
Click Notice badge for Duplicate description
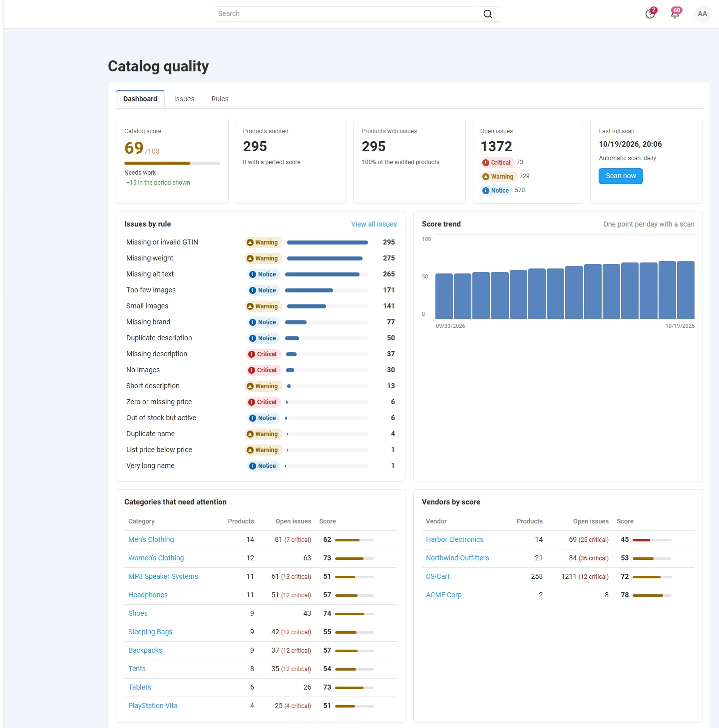coord(263,338)
